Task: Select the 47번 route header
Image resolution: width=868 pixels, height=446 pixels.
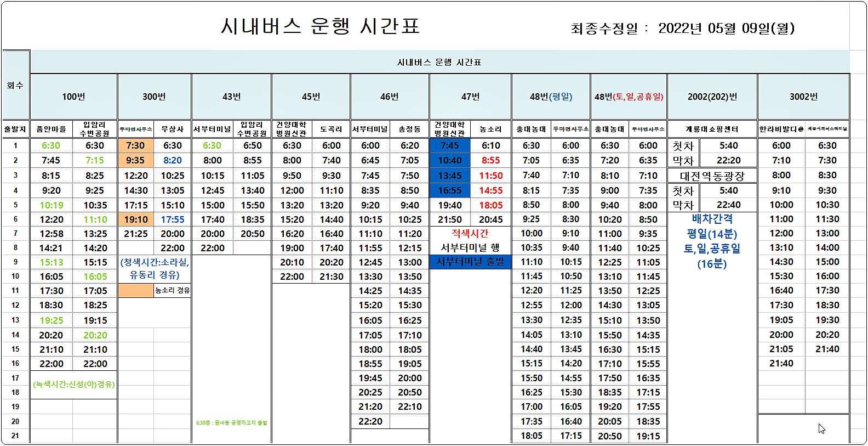Action: [x=470, y=97]
